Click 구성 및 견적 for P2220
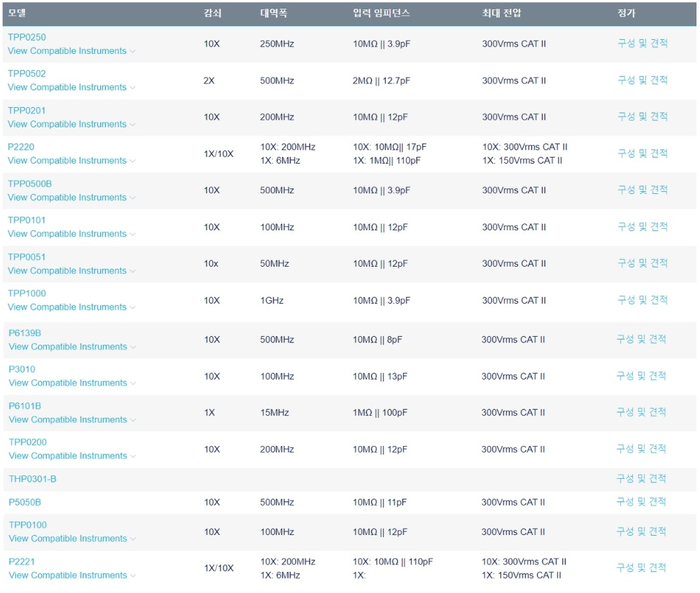The width and height of the screenshot is (700, 593). [x=643, y=153]
